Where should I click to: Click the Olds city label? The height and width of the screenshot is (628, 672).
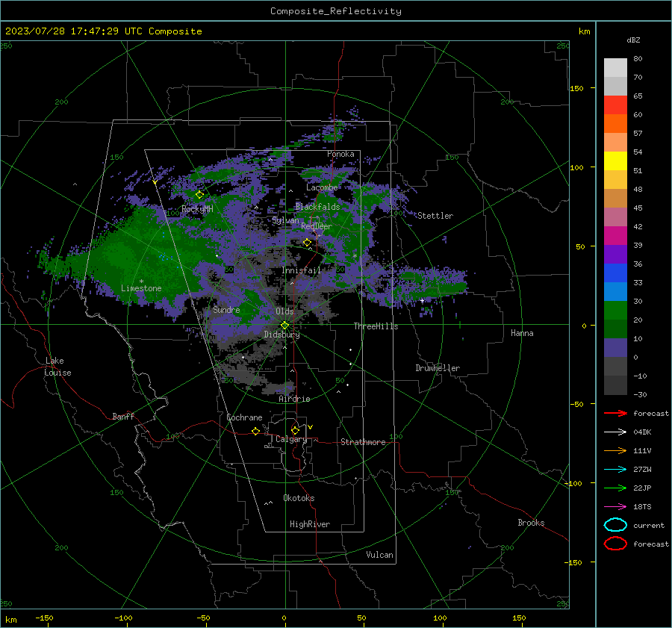(x=284, y=311)
